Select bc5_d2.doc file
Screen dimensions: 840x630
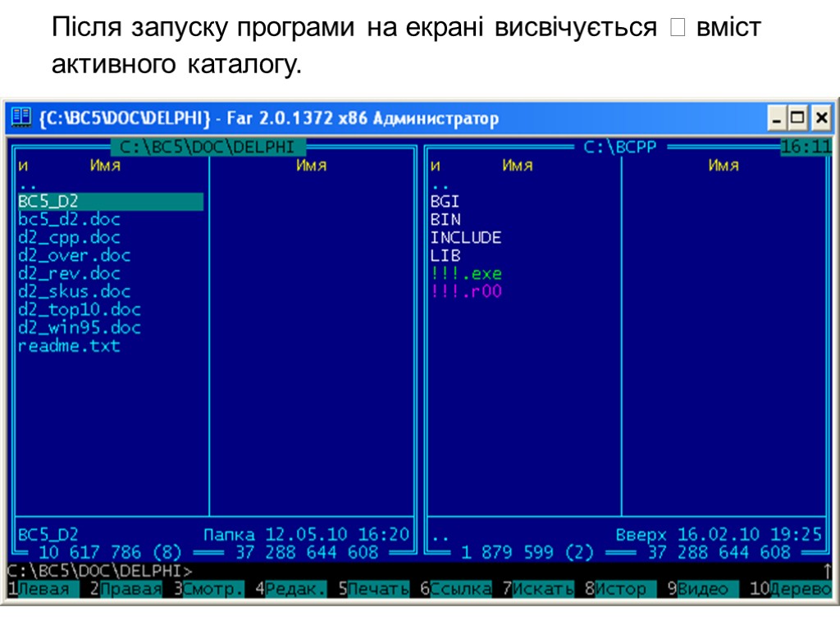click(69, 220)
